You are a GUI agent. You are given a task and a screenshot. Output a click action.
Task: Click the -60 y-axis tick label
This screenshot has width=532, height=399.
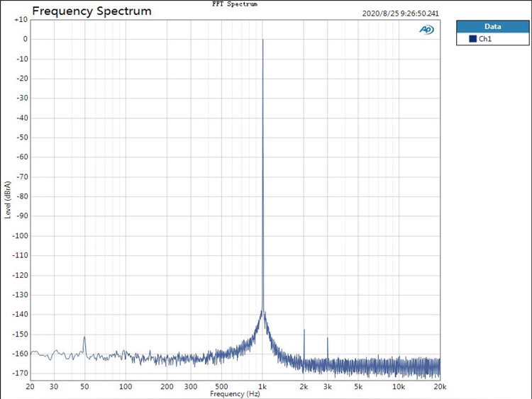(21, 157)
